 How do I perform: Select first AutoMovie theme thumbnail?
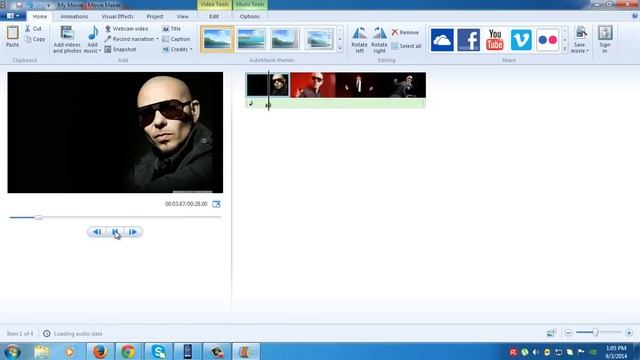tap(217, 40)
